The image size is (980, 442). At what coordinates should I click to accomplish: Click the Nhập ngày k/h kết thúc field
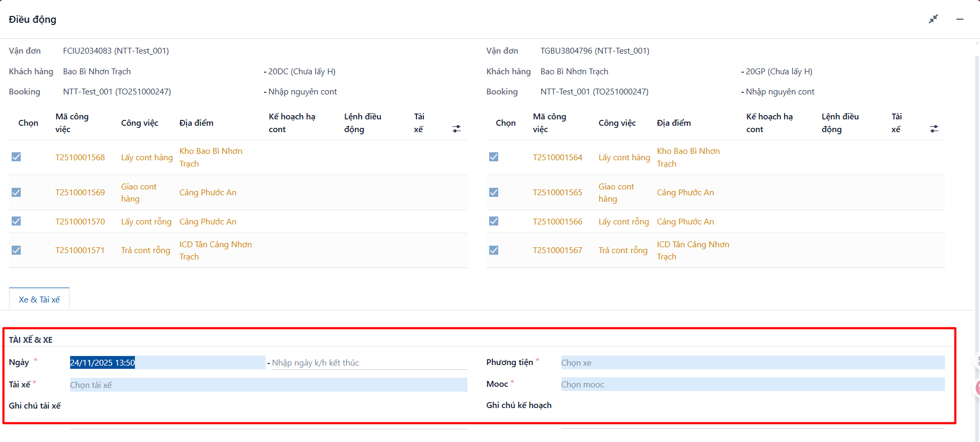[369, 363]
